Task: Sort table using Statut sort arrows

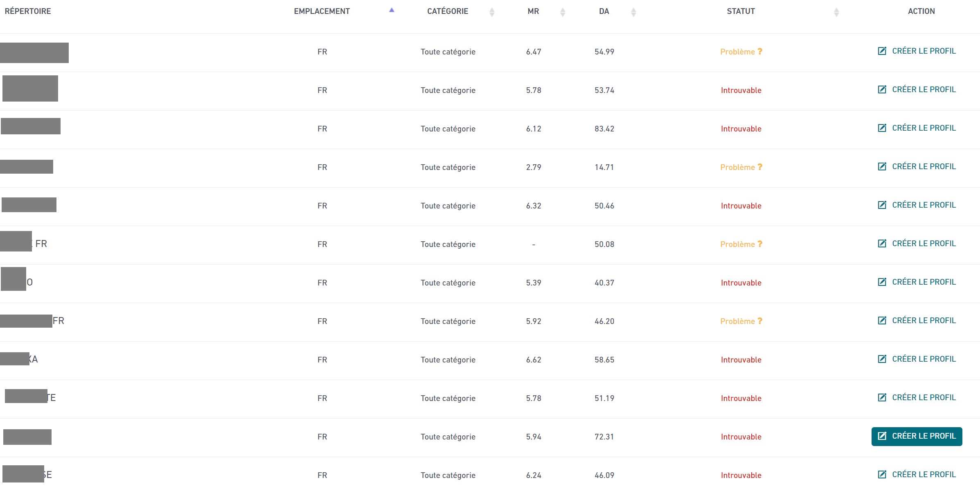Action: click(836, 12)
